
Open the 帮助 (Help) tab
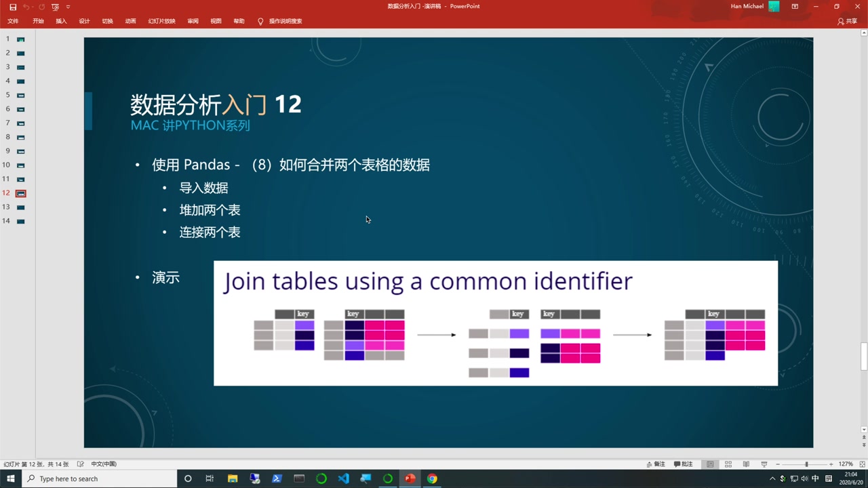click(x=239, y=21)
